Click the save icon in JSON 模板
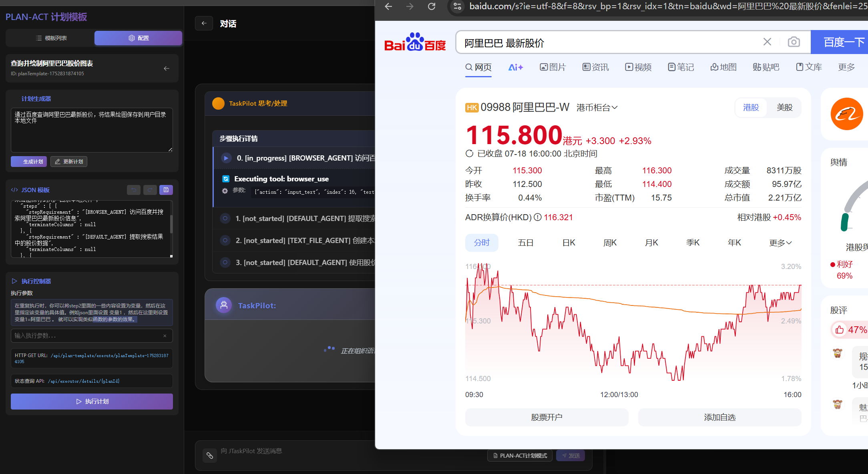Viewport: 868px width, 474px height. (x=166, y=190)
